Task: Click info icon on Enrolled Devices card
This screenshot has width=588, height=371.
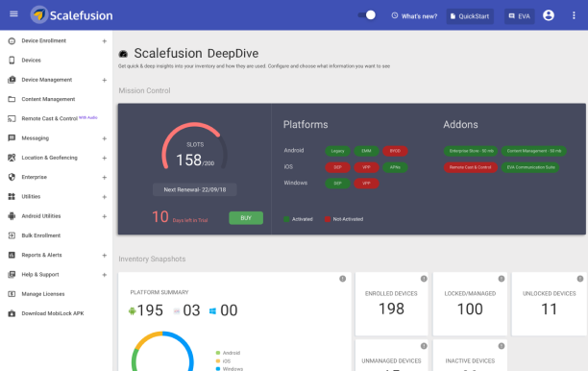Action: click(x=424, y=279)
